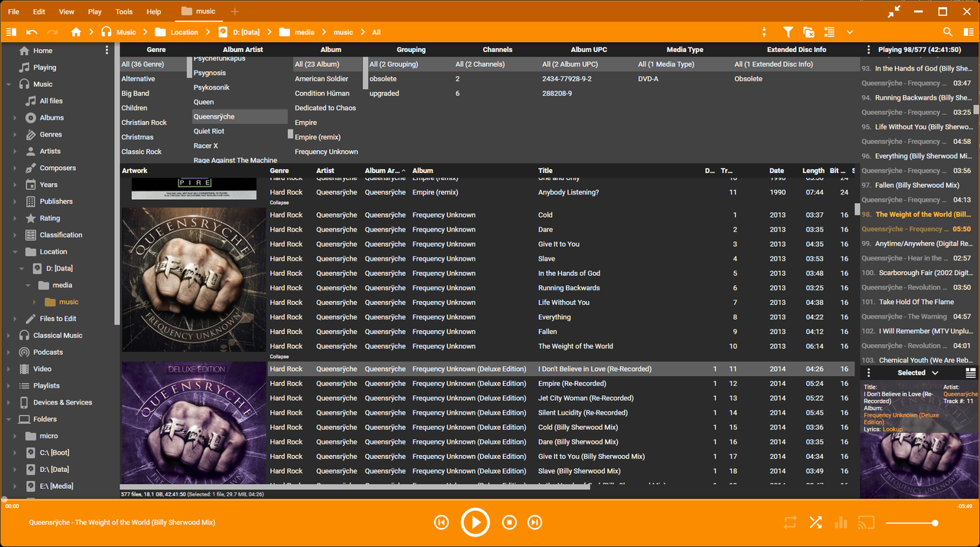Skip to the next track

pos(535,522)
